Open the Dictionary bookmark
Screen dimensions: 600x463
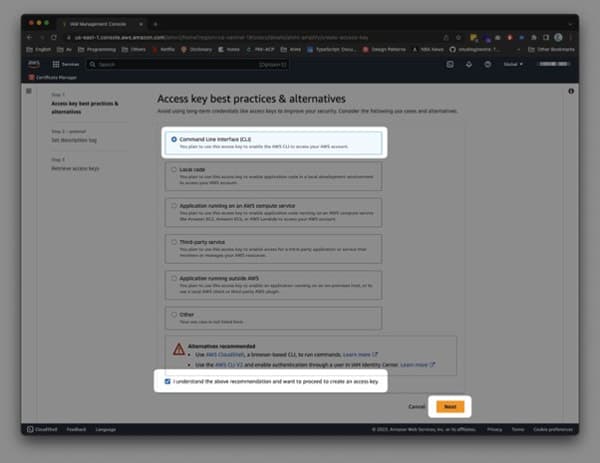196,49
